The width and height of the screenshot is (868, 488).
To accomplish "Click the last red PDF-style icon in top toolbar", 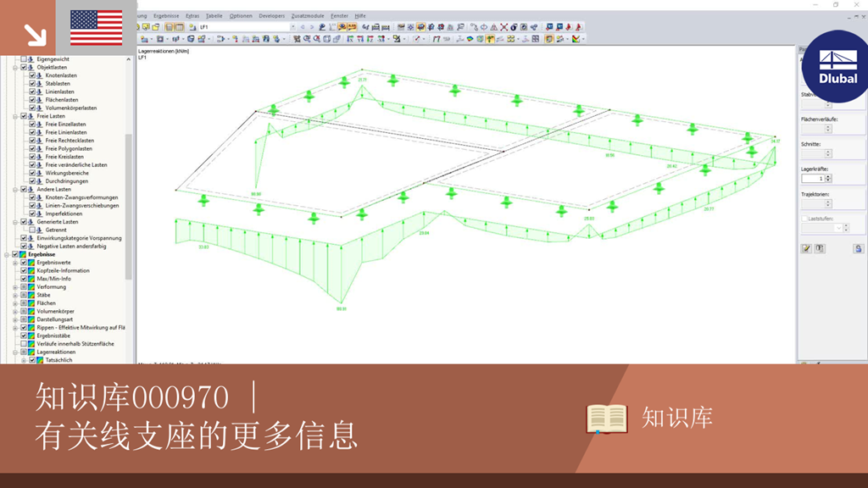I will pos(578,26).
